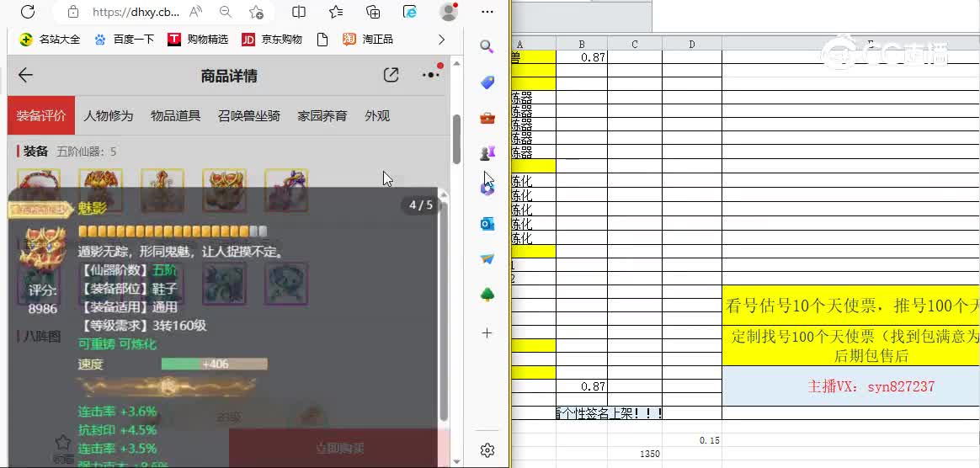
Task: Open the three-dot menu in page header
Action: pyautogui.click(x=431, y=75)
